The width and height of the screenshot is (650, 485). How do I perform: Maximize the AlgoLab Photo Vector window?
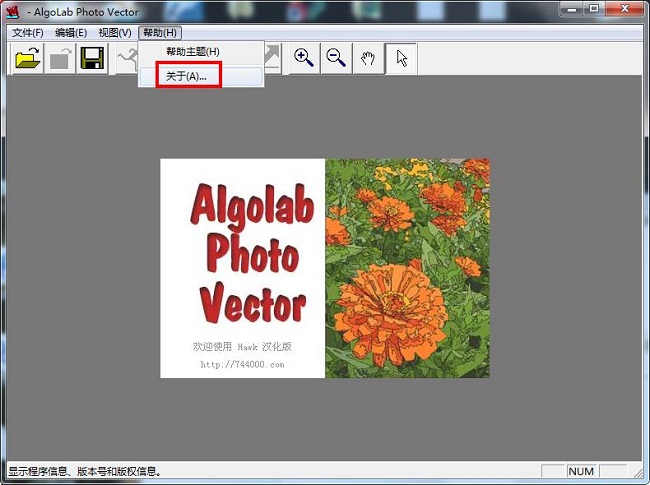point(594,9)
